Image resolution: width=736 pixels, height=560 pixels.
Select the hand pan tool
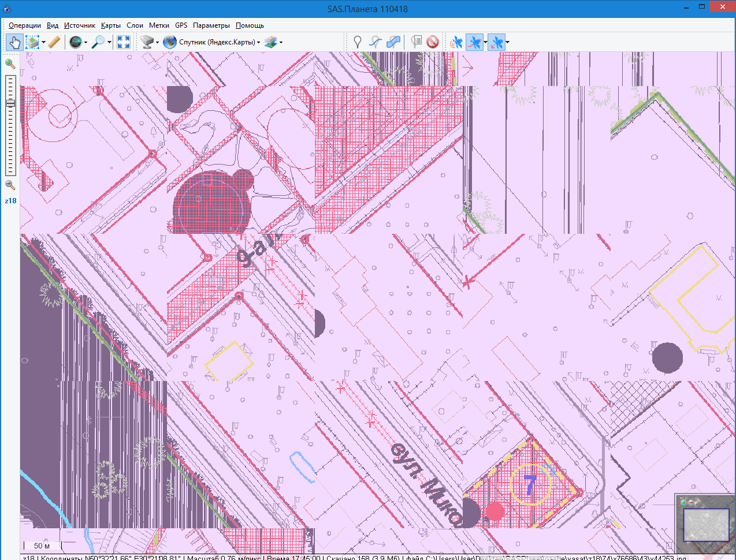14,42
